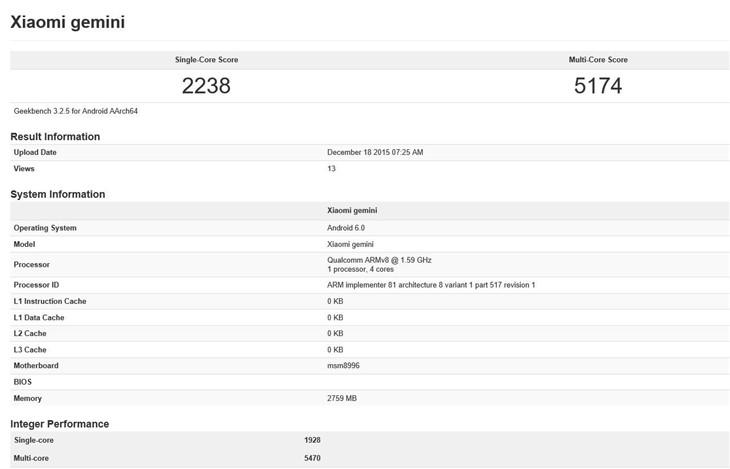Click the Integer Single-core label

pos(34,440)
